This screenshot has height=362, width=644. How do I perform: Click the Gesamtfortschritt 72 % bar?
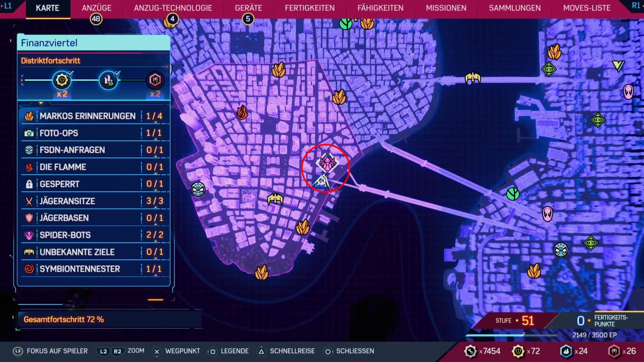109,320
